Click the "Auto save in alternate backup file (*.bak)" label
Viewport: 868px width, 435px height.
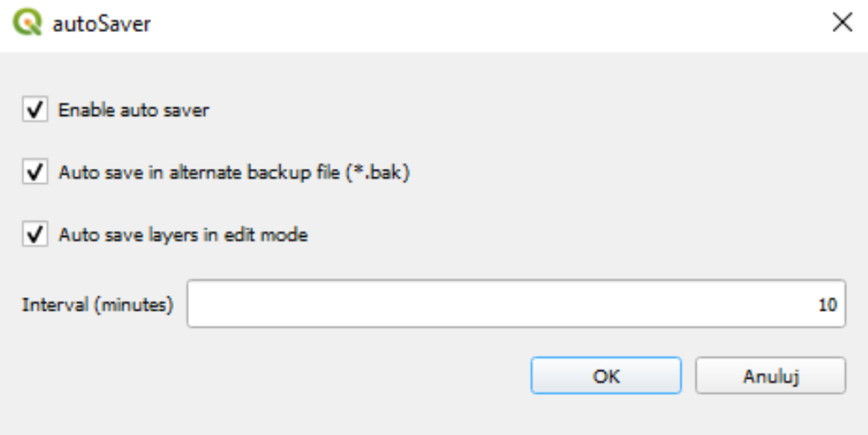click(x=234, y=172)
